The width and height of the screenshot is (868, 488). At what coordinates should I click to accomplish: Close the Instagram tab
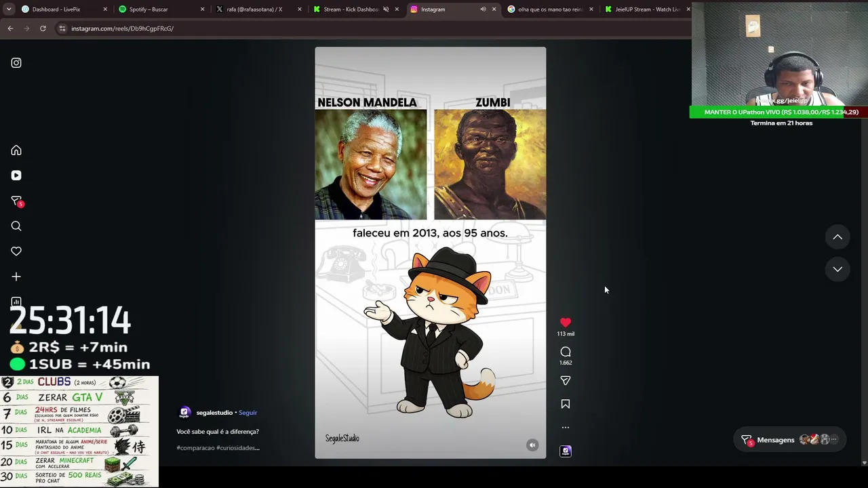pos(494,9)
